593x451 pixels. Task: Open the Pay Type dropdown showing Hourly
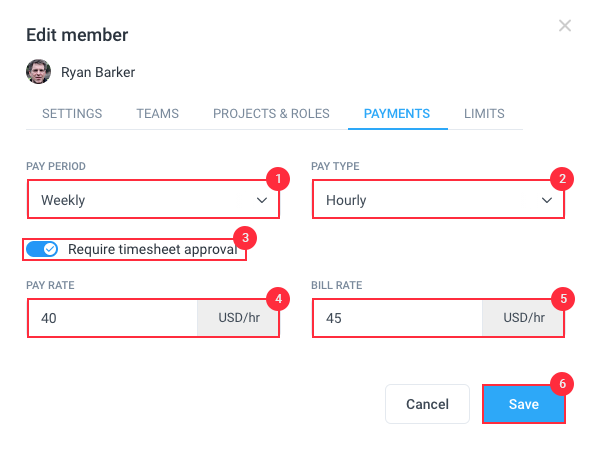click(x=438, y=200)
